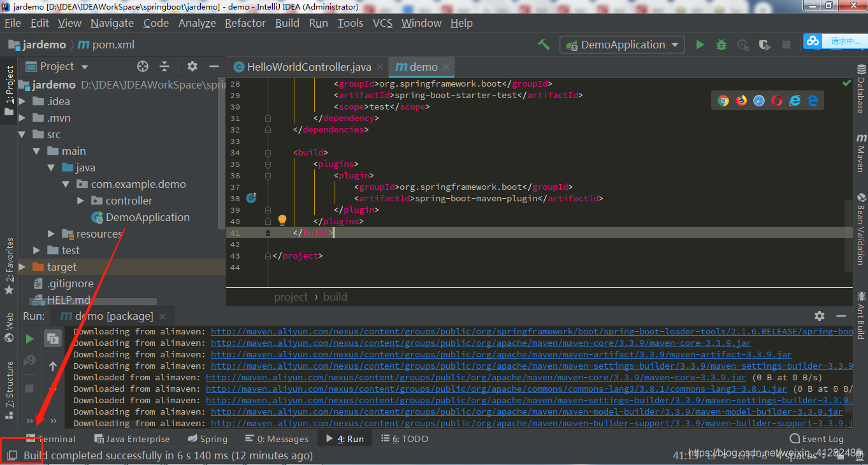This screenshot has width=868, height=465.
Task: Expand the .mvn folder
Action: [x=22, y=118]
